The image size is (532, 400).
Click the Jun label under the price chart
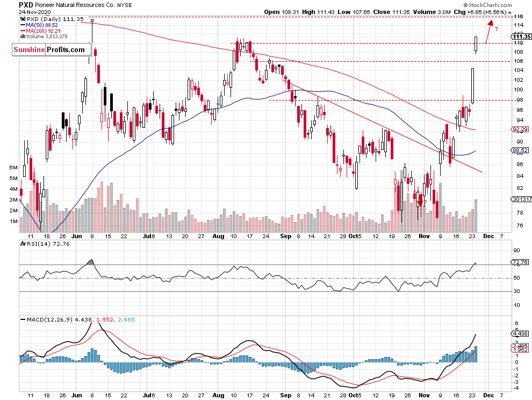[x=77, y=237]
